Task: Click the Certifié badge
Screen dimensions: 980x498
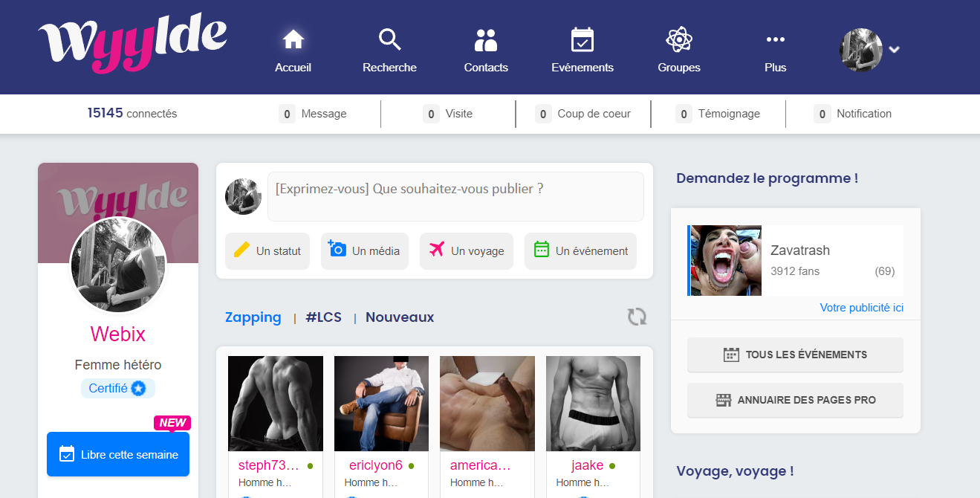Action: [x=118, y=388]
